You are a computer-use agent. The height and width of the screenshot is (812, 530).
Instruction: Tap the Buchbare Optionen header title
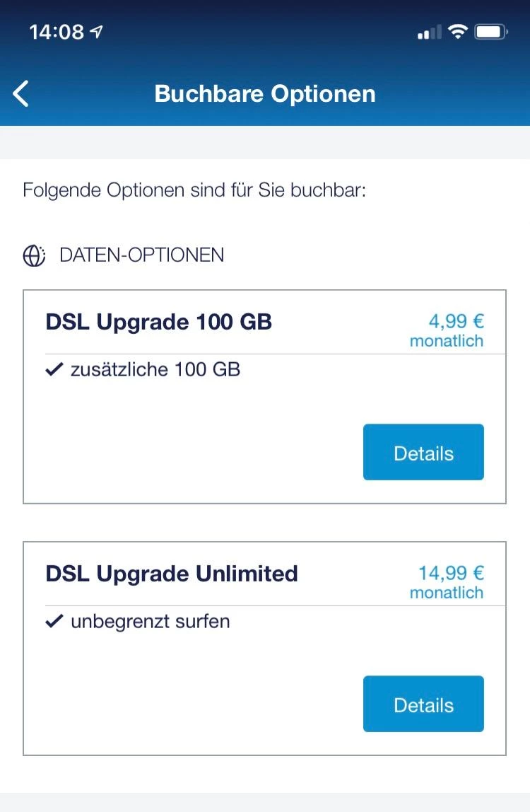[x=265, y=93]
